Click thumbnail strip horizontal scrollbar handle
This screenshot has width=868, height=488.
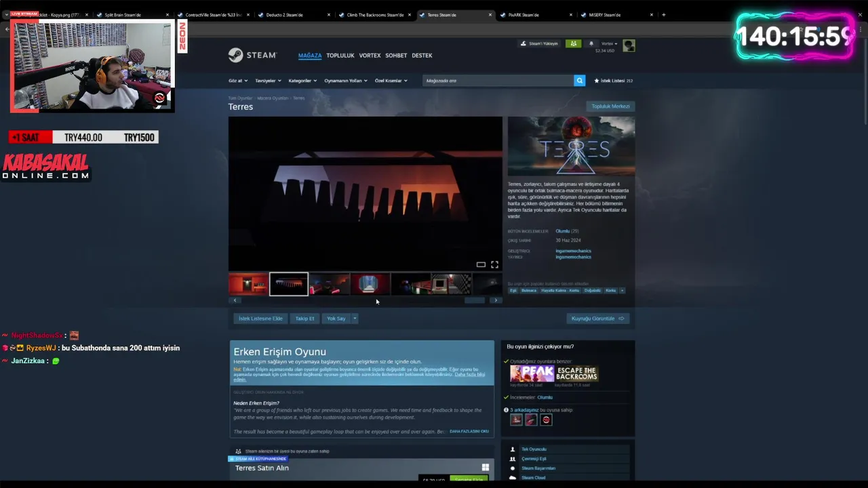pyautogui.click(x=475, y=300)
